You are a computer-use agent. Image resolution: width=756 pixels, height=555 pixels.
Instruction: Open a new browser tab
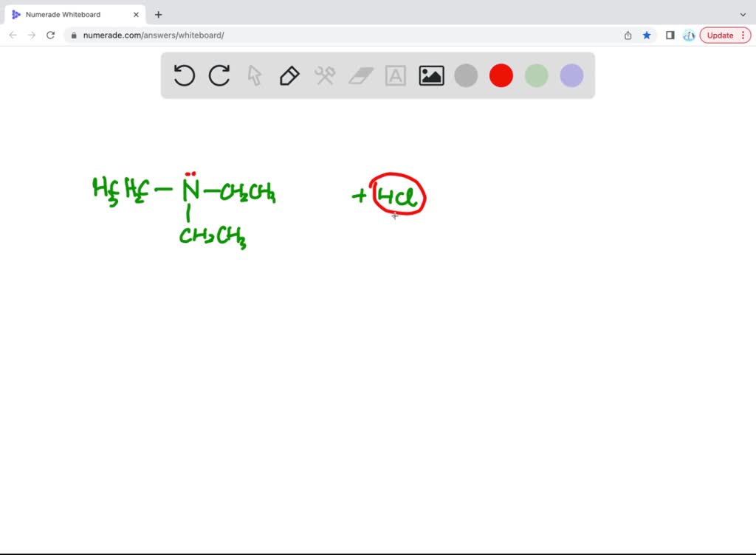tap(158, 14)
